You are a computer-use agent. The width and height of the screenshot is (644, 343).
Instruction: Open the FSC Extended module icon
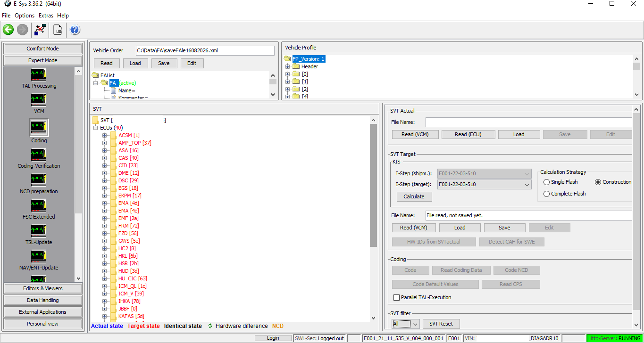pyautogui.click(x=39, y=205)
